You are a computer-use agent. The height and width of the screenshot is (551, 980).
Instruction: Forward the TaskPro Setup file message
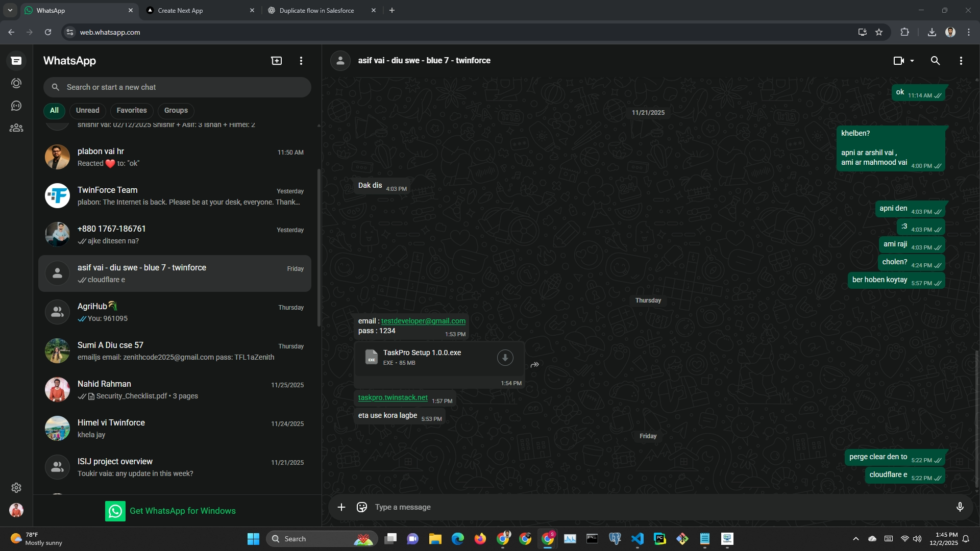(534, 365)
